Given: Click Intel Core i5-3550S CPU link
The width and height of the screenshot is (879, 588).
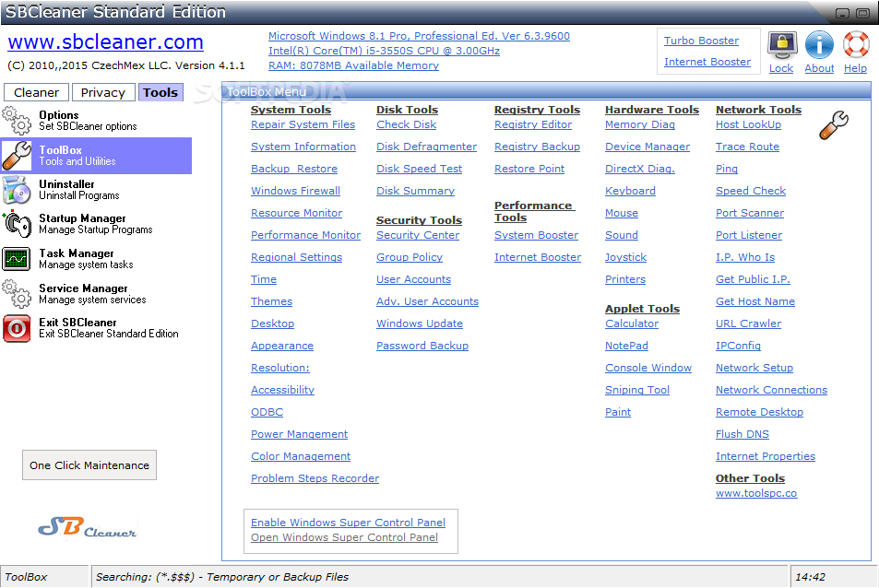Looking at the screenshot, I should [384, 51].
